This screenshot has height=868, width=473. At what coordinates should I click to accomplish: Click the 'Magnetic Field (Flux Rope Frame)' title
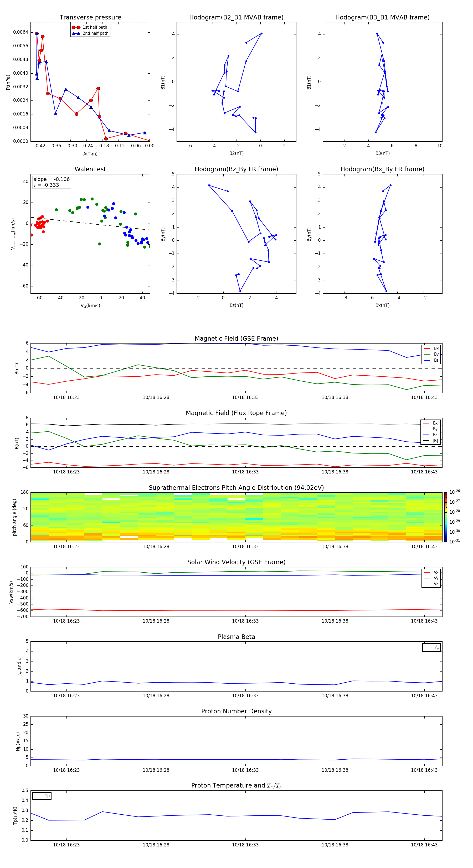click(x=236, y=413)
